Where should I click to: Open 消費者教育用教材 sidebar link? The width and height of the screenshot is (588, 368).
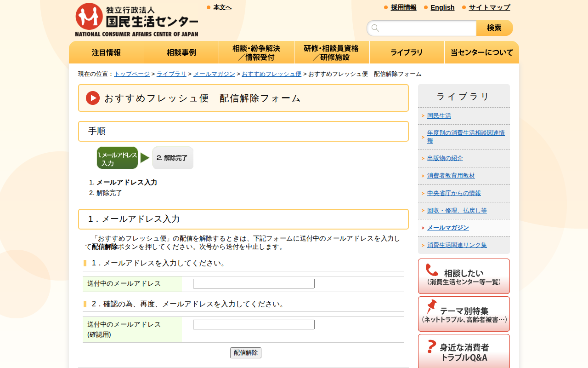(451, 176)
